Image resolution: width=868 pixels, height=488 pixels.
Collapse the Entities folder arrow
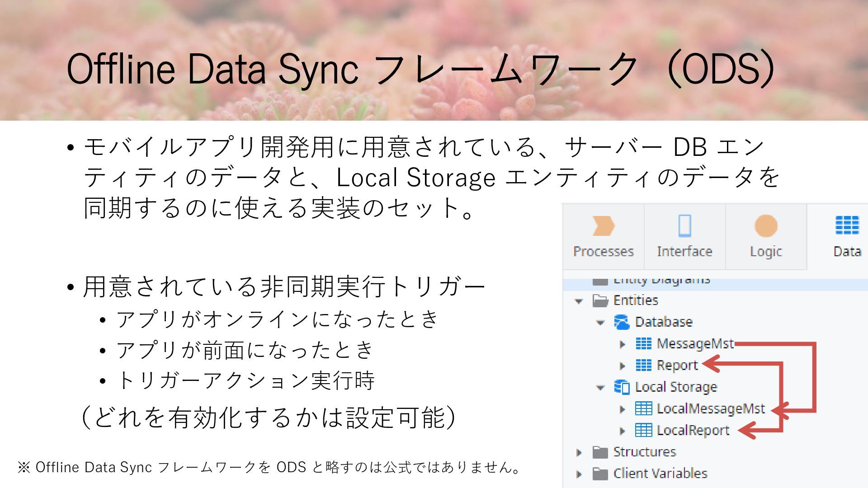coord(579,301)
